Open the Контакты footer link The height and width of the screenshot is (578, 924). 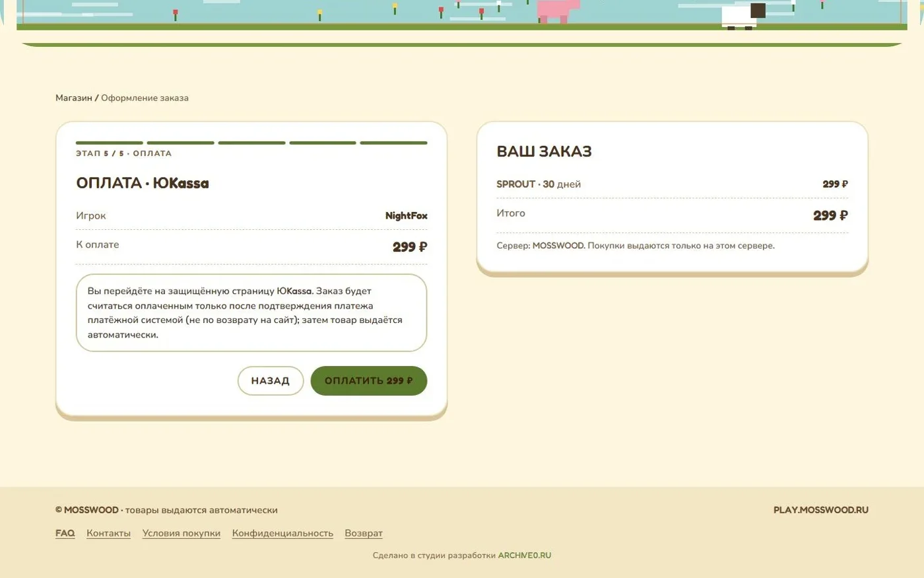(108, 533)
